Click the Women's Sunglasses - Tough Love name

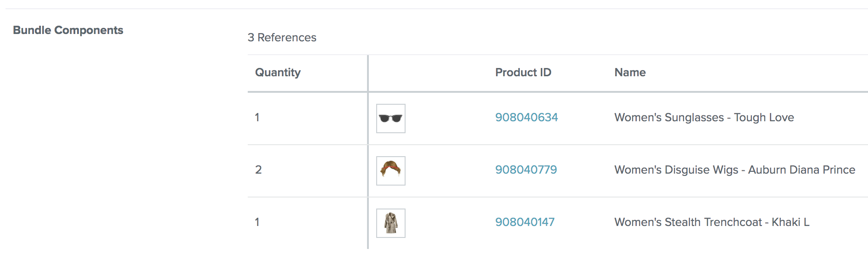click(x=704, y=118)
